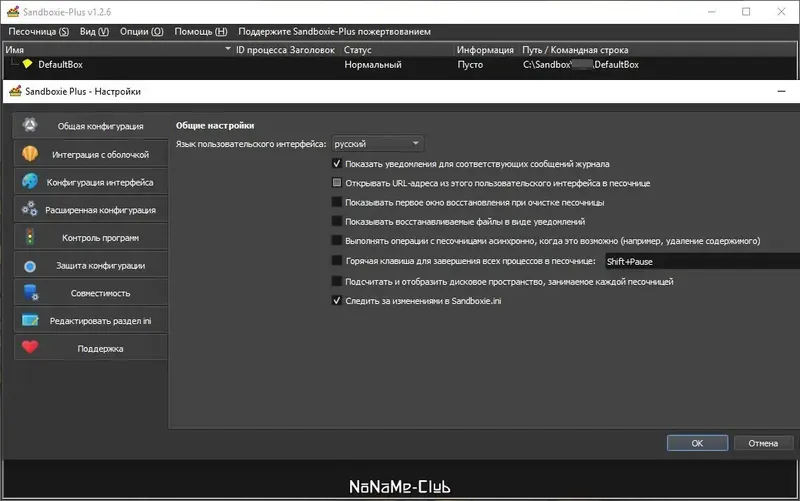The height and width of the screenshot is (501, 800).
Task: Open the Общая конфигурация tab
Action: (91, 126)
